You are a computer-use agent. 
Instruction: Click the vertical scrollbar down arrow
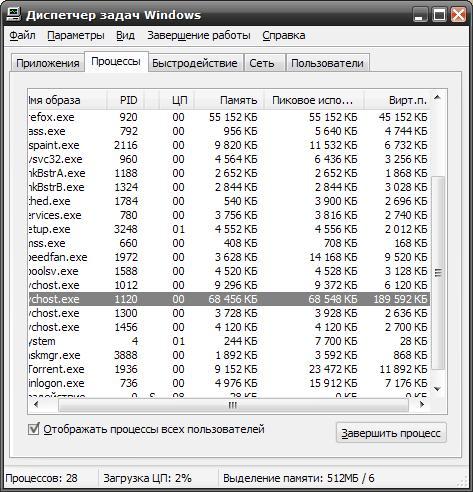pos(438,389)
